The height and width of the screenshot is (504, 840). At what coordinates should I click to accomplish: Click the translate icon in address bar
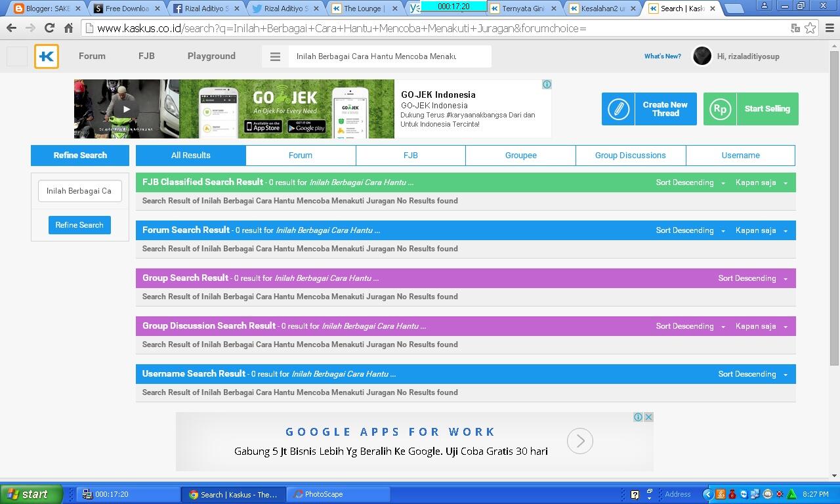click(795, 28)
